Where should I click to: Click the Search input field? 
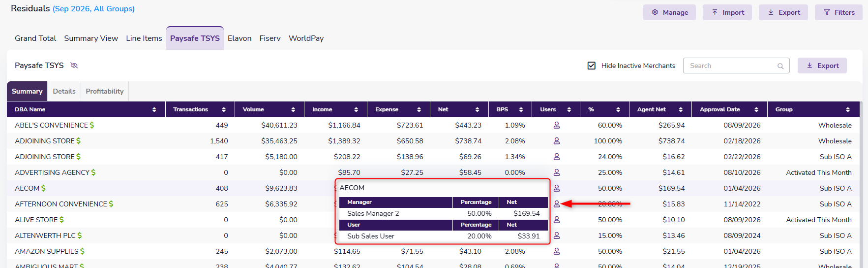736,66
